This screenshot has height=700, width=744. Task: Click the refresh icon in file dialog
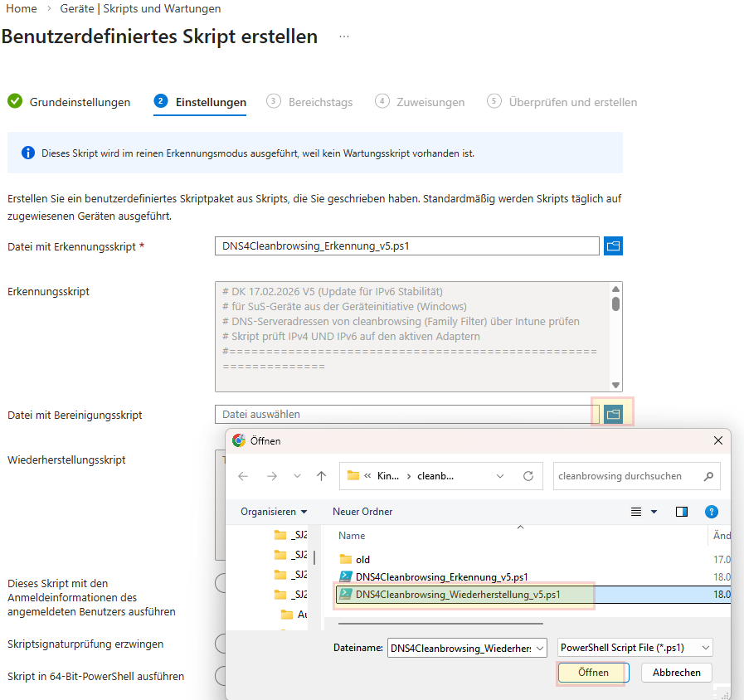click(x=528, y=476)
